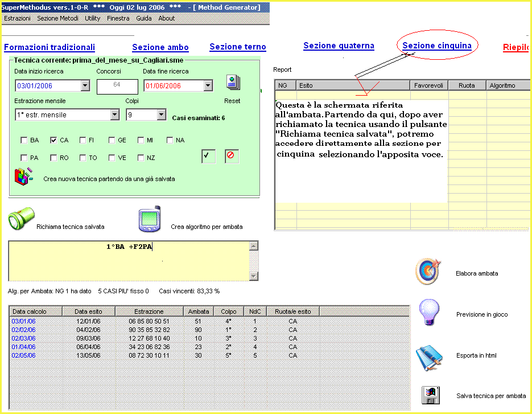Click Salva tecnica per ambata label
The image size is (532, 414).
[491, 396]
